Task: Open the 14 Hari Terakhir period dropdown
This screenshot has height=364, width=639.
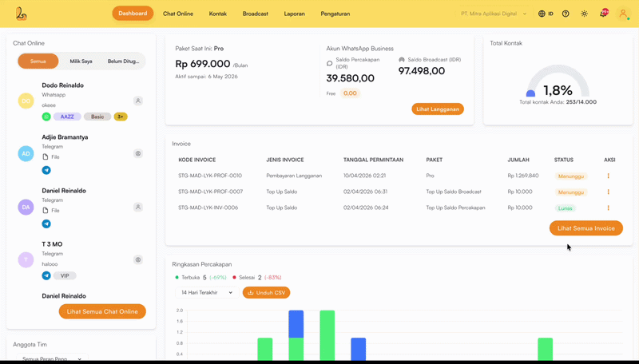Action: 207,293
